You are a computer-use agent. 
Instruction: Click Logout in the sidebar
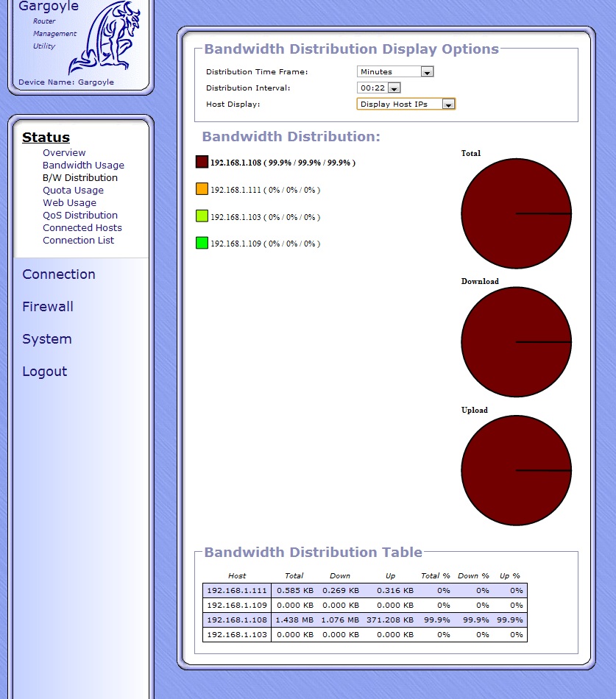(x=45, y=372)
